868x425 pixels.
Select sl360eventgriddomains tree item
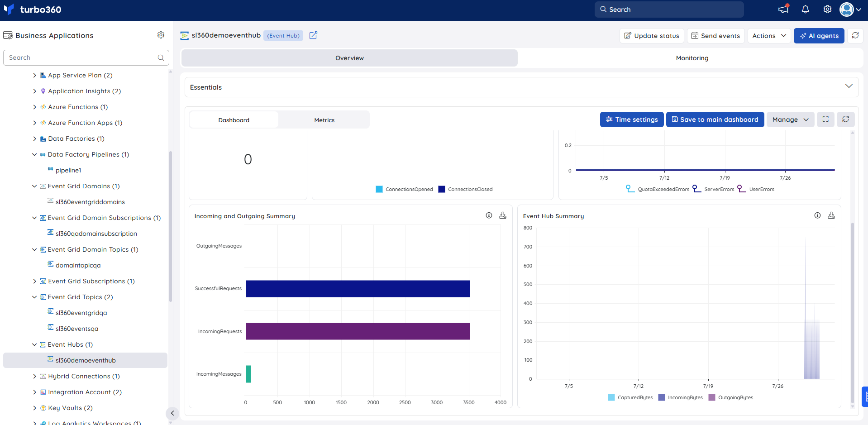(90, 202)
